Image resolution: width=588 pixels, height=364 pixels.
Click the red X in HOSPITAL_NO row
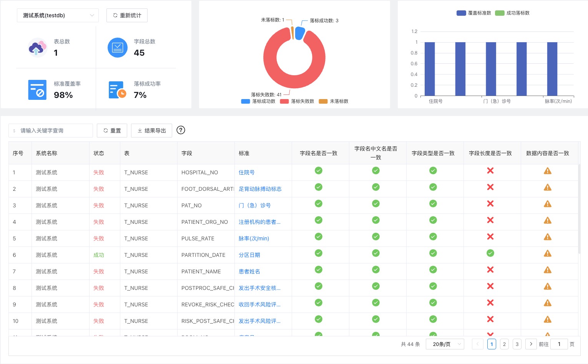coord(490,171)
